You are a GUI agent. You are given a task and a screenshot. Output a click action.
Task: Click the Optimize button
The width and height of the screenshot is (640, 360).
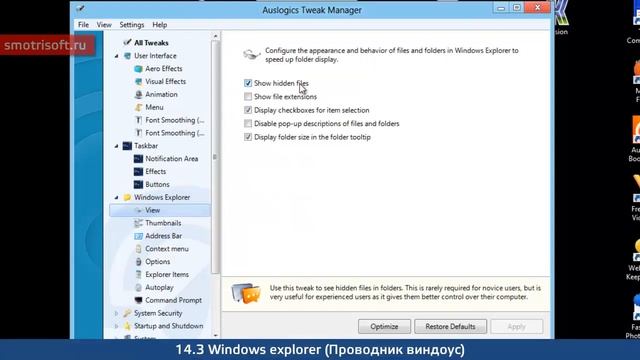point(384,327)
